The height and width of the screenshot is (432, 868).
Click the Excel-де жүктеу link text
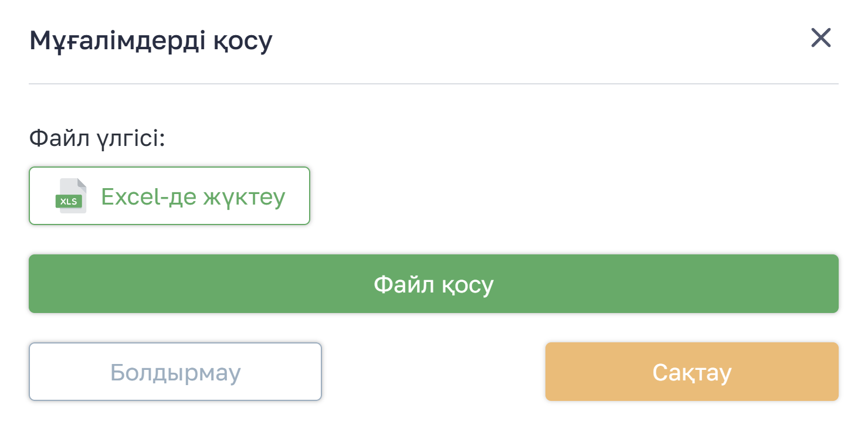(x=193, y=196)
